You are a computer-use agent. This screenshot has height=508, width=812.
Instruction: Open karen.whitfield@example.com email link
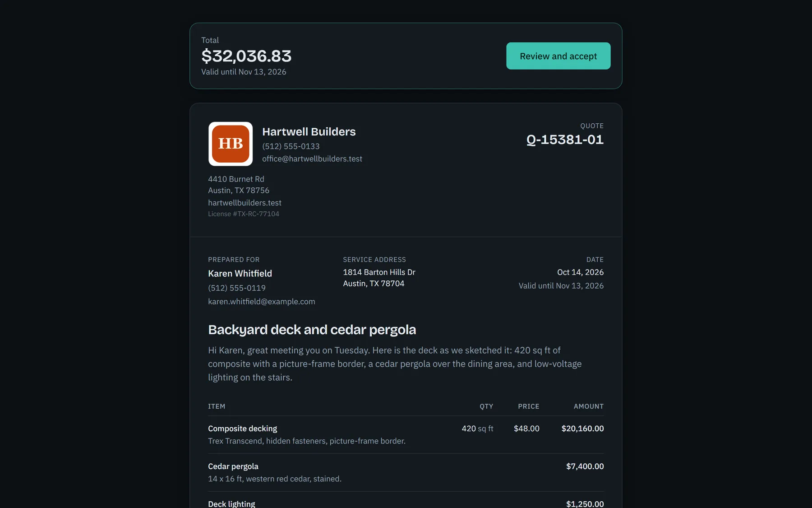(262, 302)
